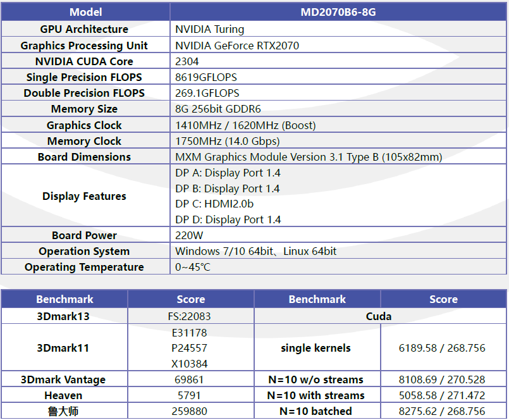
Task: Click the '1410MHz / 1620MHz (Boost)' value
Action: [x=245, y=125]
